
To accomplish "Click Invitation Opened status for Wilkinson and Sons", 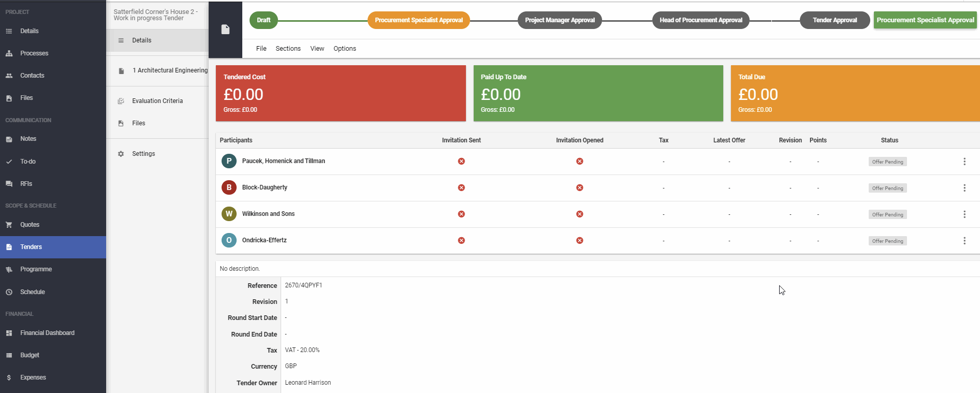I will point(580,214).
